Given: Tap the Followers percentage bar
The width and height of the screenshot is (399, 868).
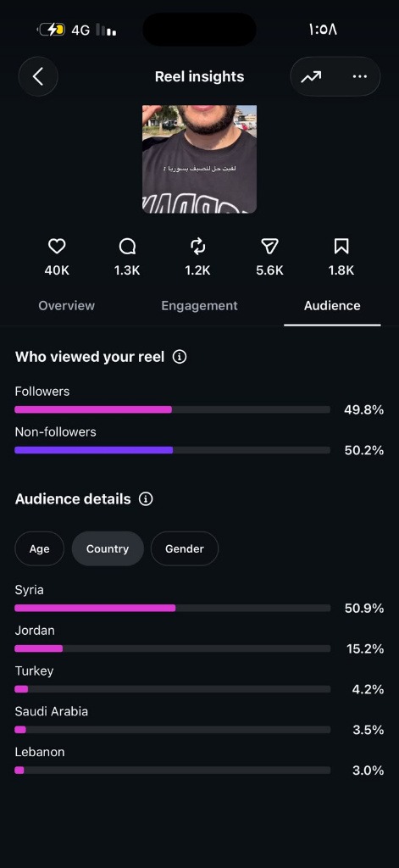Looking at the screenshot, I should coord(172,409).
